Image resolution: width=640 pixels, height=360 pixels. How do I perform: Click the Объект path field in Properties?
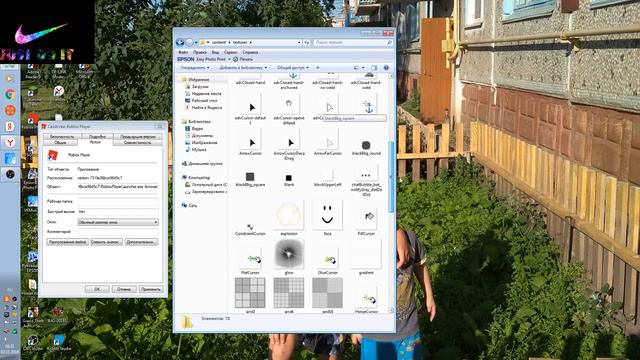pos(118,187)
